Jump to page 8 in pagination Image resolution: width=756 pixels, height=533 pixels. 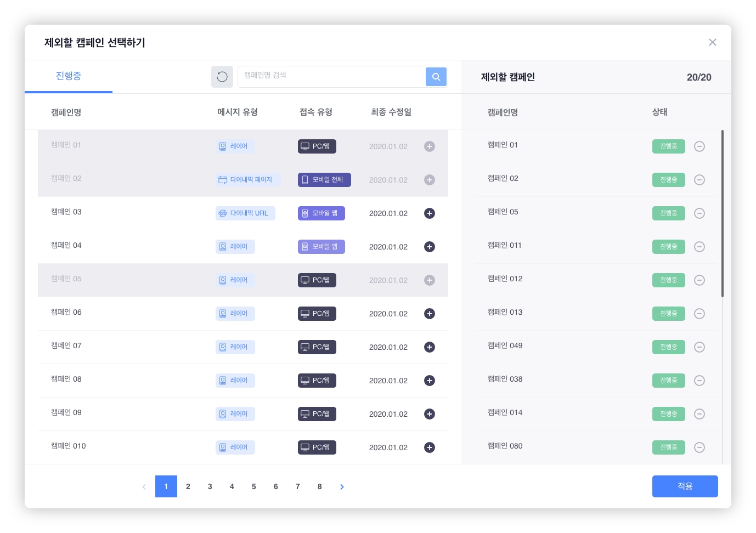(320, 486)
